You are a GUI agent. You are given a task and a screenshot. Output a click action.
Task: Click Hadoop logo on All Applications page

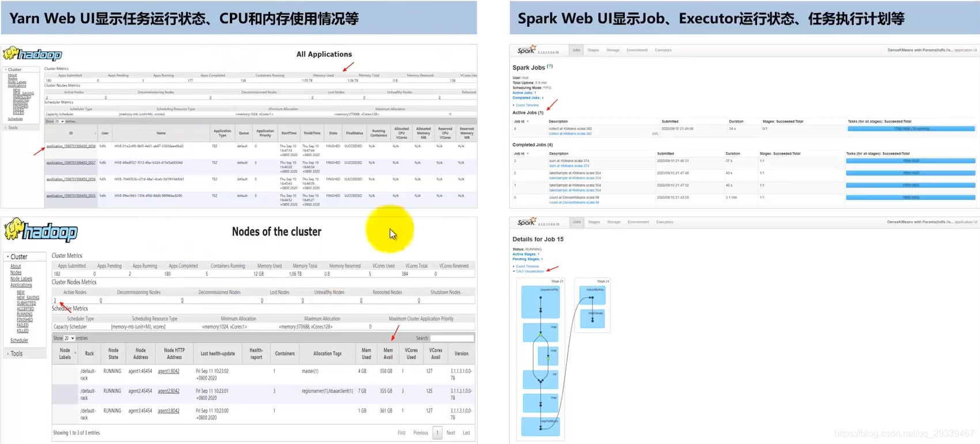click(x=32, y=54)
